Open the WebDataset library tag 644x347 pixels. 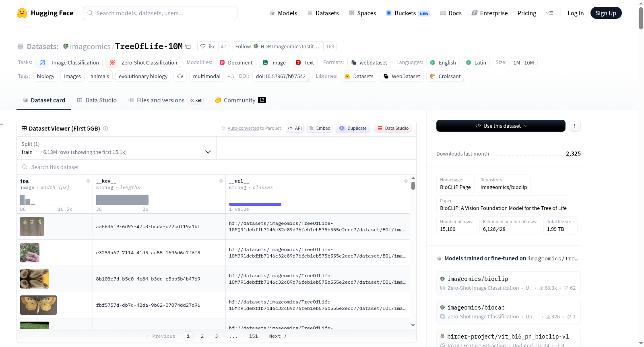pos(402,76)
